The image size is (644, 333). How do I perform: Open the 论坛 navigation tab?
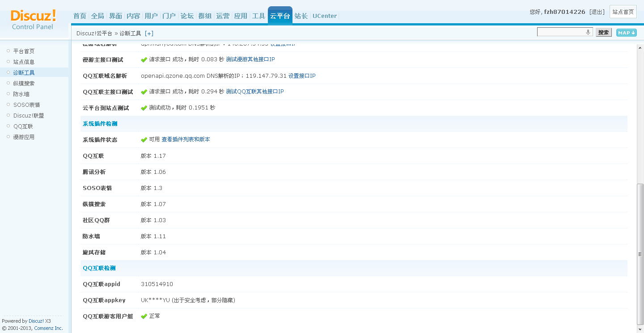pyautogui.click(x=187, y=16)
